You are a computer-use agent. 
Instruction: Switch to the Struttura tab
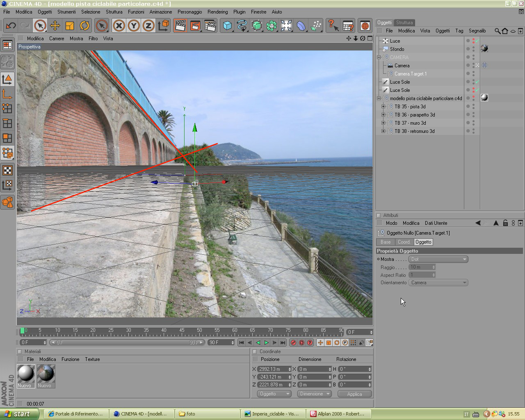[404, 23]
